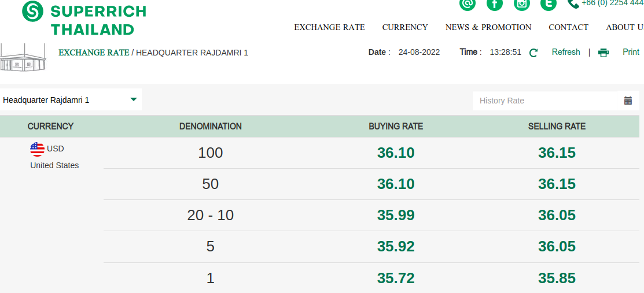Screen dimensions: 644x293
Task: Go to NEWS & PROMOTION menu
Action: click(x=488, y=27)
